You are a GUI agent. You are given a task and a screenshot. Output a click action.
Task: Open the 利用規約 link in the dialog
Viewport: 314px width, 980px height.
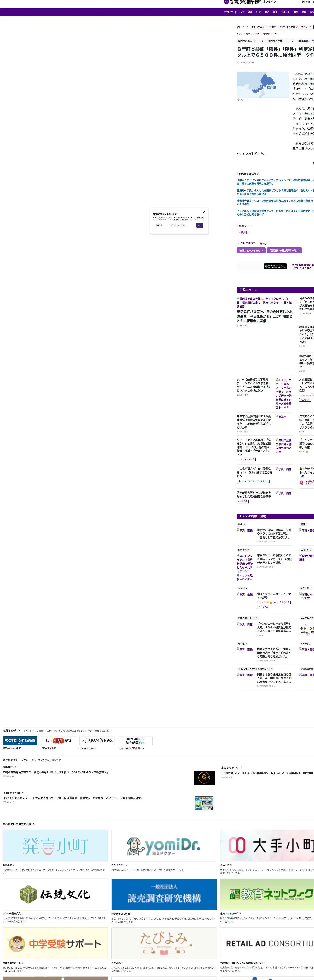(159, 225)
